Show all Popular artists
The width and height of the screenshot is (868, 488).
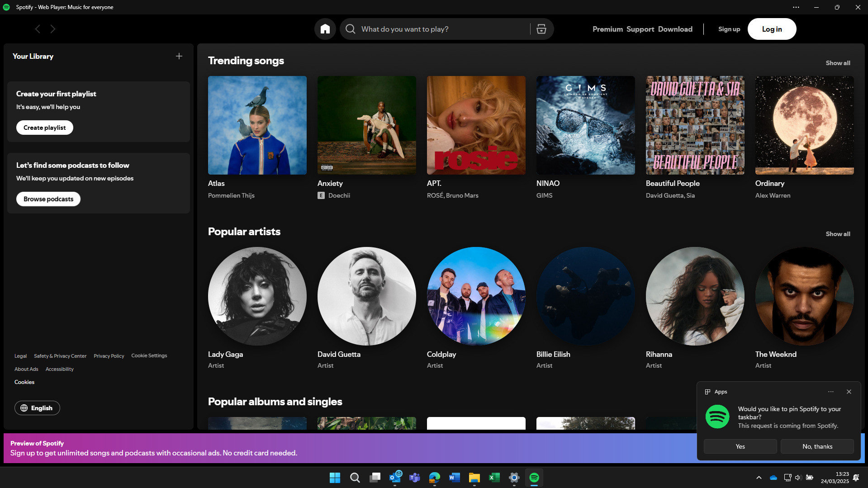coord(838,234)
